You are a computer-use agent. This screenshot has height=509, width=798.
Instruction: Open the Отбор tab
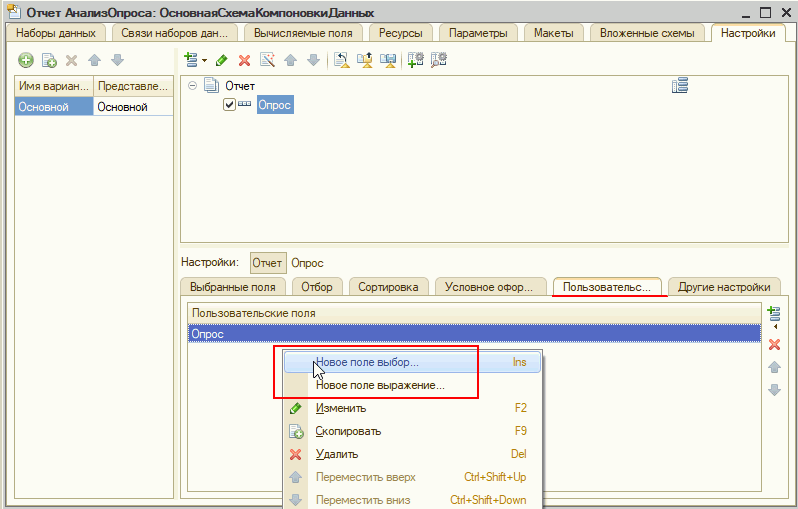[317, 287]
